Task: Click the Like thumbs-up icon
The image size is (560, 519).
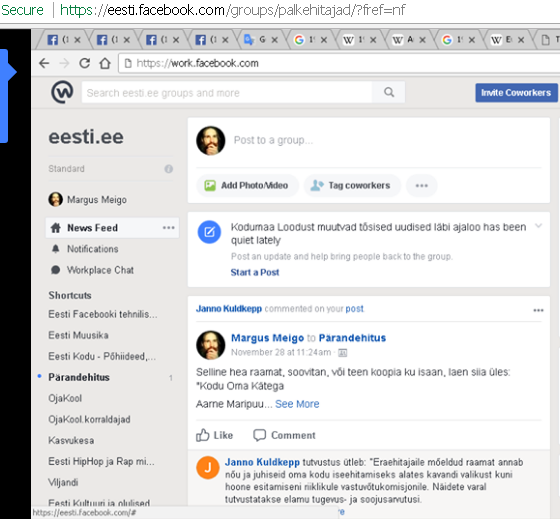Action: click(x=202, y=435)
